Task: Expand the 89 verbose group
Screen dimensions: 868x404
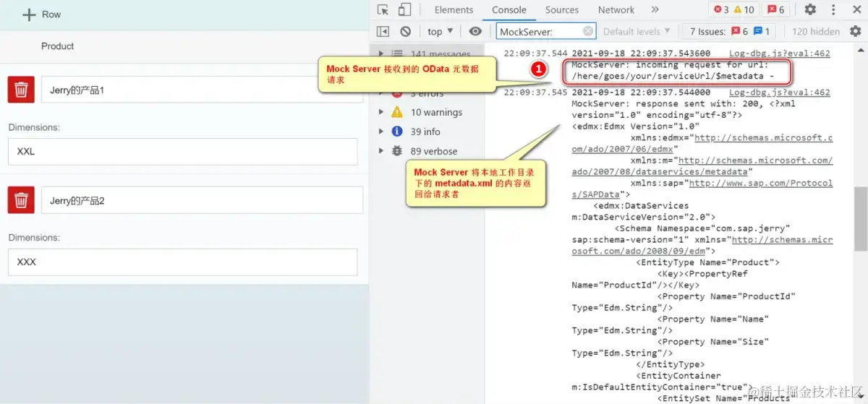Action: [x=382, y=151]
